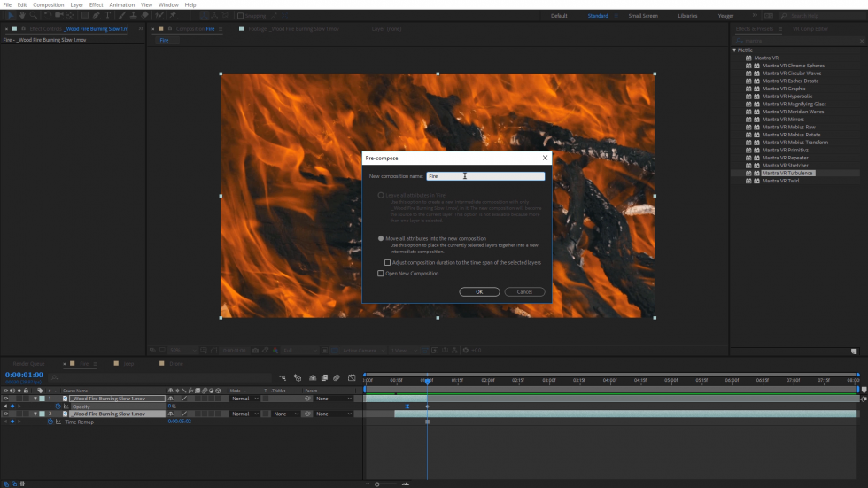Open layer 1 blending Mode dropdown
This screenshot has height=488, width=868.
244,399
